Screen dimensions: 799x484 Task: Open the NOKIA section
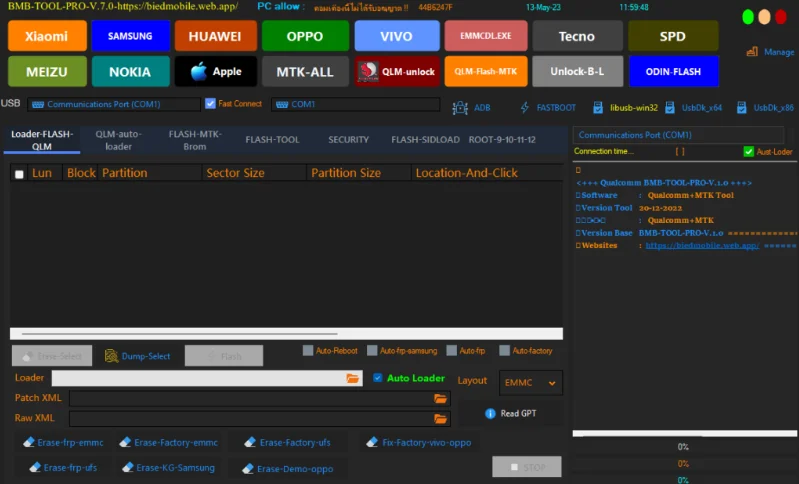130,71
